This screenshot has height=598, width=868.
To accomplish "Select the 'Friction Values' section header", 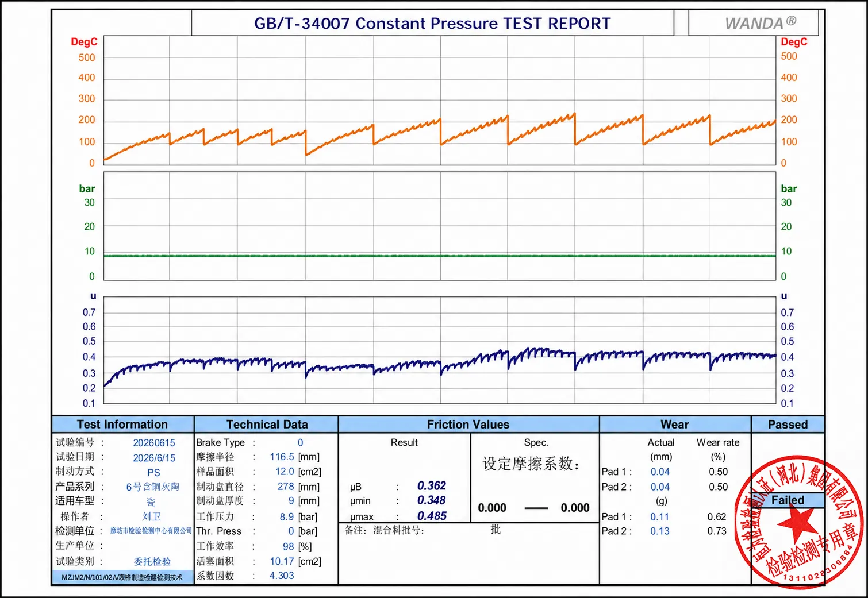I will (468, 425).
